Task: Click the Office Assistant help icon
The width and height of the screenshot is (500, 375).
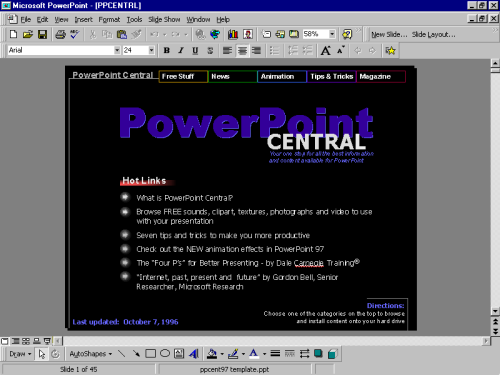Action: (347, 34)
